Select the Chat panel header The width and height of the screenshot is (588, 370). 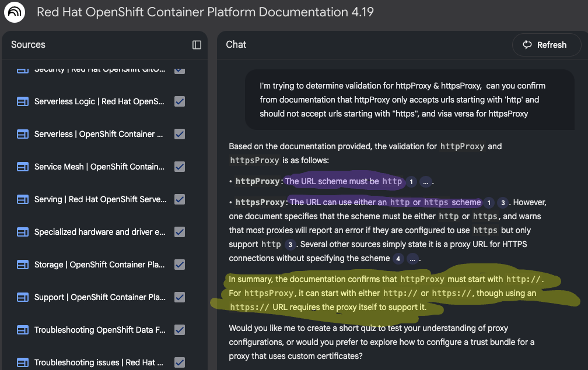[236, 45]
